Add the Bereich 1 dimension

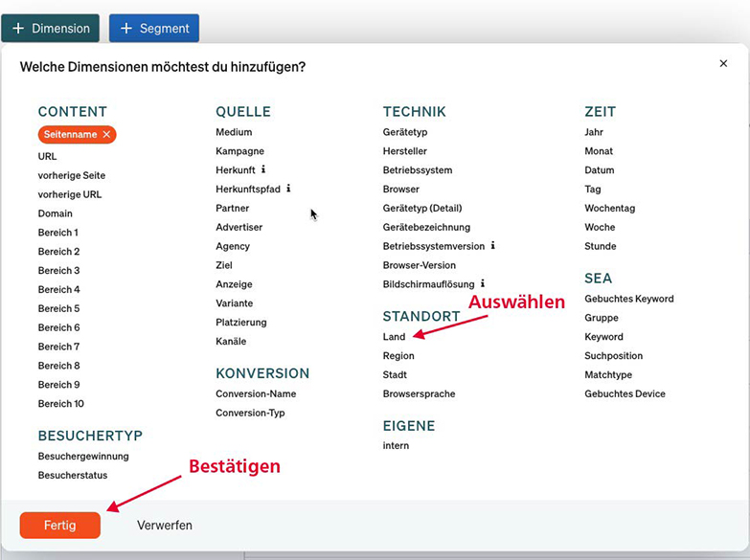[57, 233]
